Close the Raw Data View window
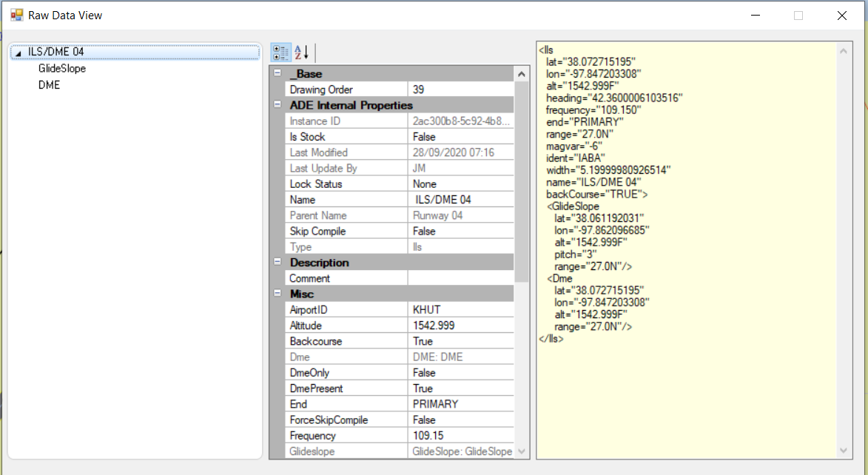Screen dimensions: 868x475 coord(842,16)
